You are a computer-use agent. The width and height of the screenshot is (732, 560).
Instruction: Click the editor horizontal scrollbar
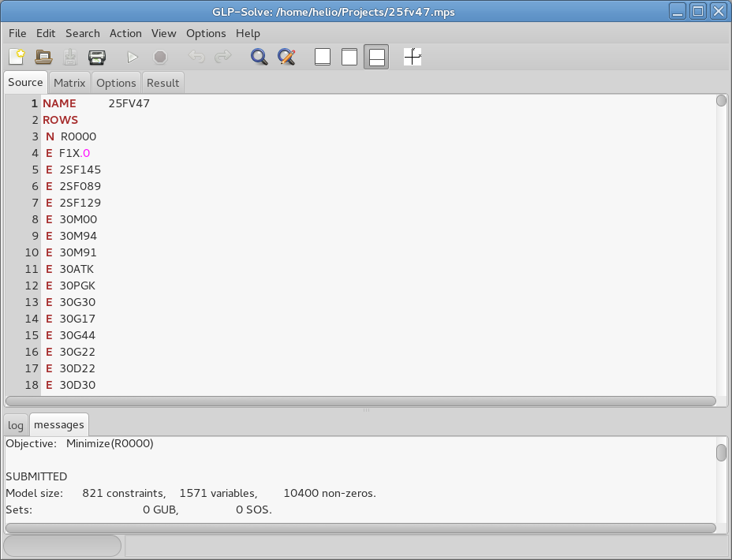pyautogui.click(x=360, y=401)
